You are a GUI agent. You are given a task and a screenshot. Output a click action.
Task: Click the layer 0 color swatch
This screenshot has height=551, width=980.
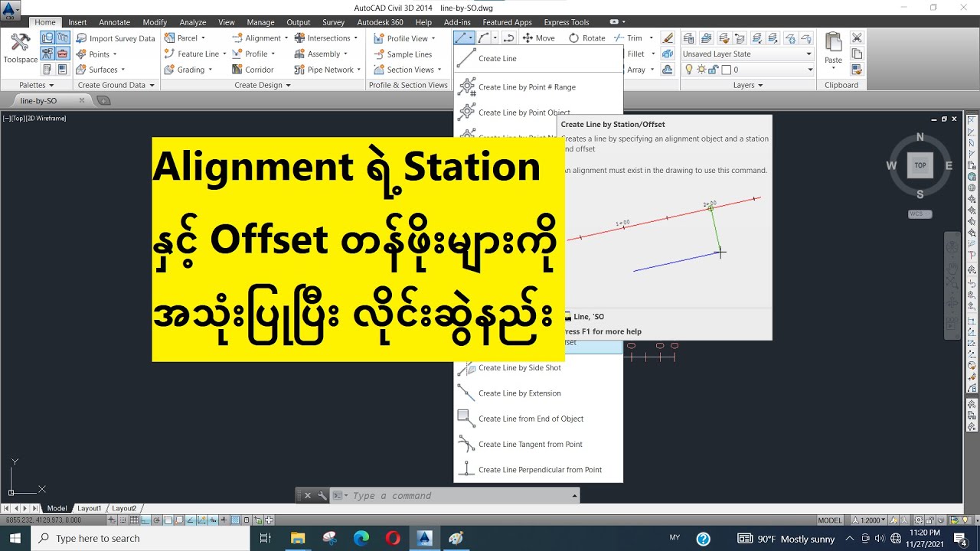tap(726, 70)
